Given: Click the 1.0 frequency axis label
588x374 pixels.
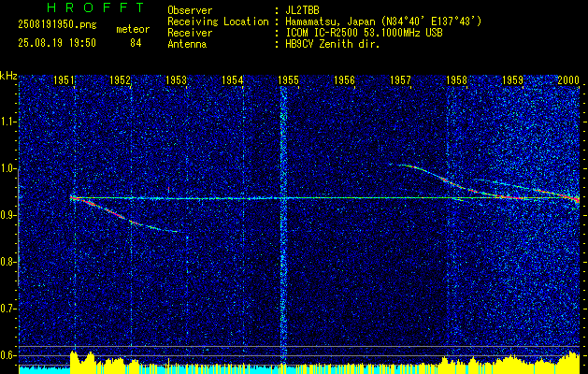Looking at the screenshot, I should pos(7,169).
